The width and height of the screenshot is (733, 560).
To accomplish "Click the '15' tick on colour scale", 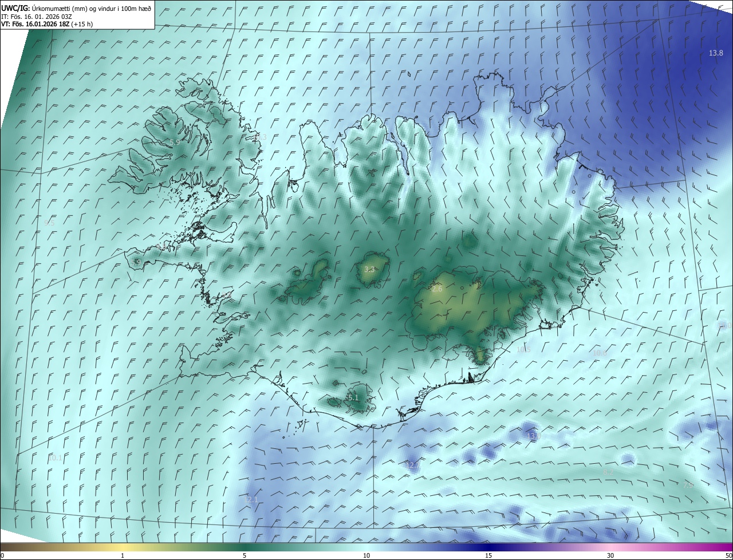I will point(488,556).
